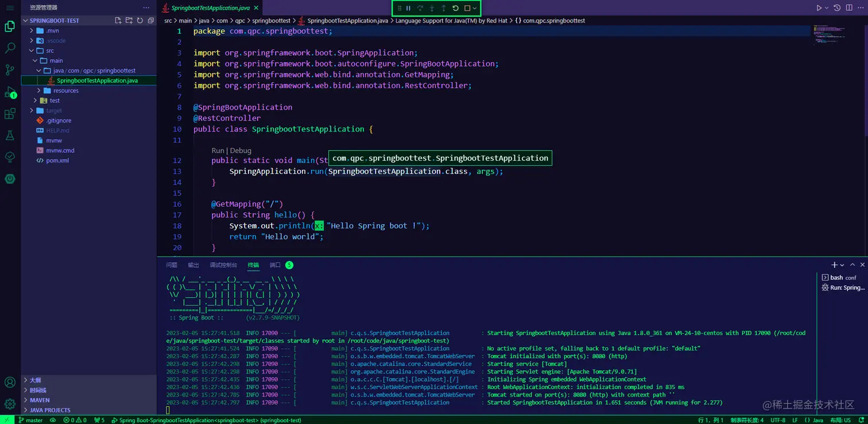Open the run options dropdown arrow
This screenshot has height=424, width=868.
[827, 8]
